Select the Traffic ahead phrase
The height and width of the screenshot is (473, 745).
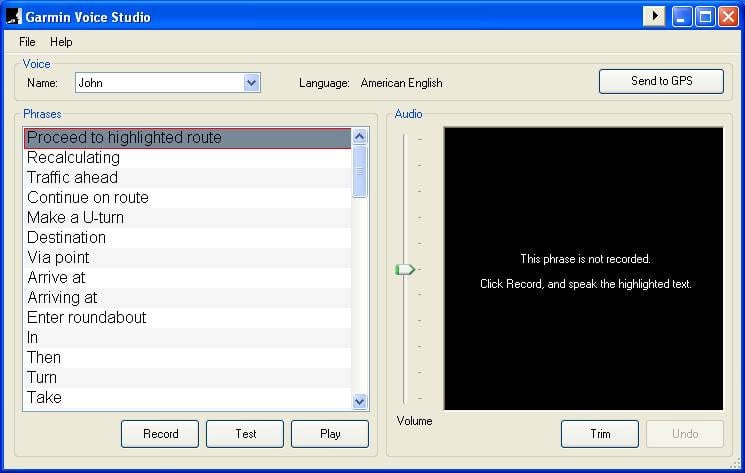click(x=72, y=178)
